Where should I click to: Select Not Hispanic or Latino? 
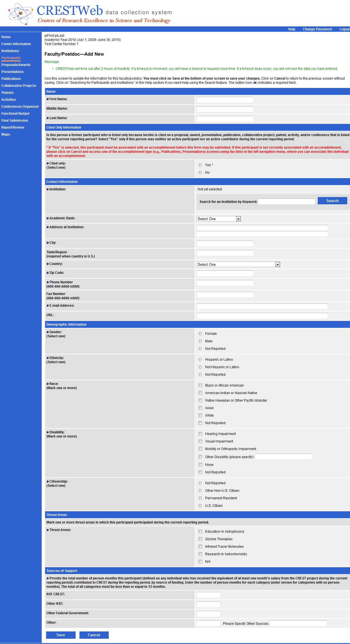click(200, 367)
